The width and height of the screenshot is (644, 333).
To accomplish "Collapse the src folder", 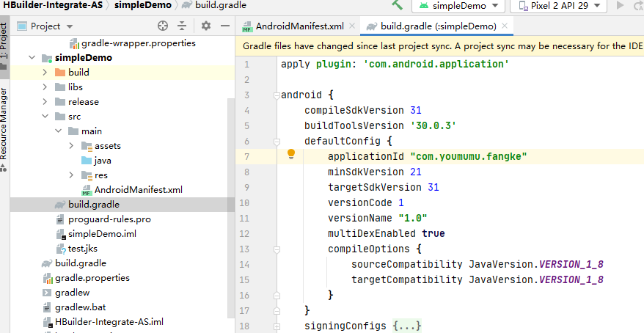I will click(45, 117).
